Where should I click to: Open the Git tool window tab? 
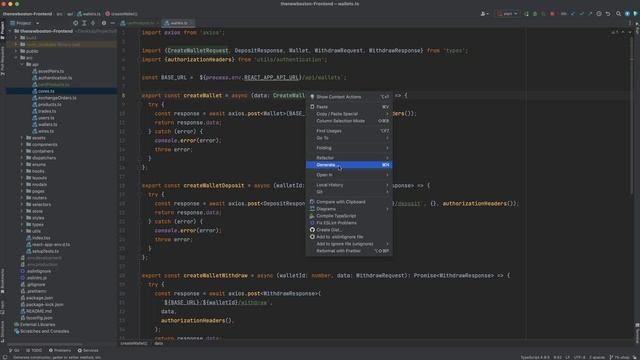[14, 351]
